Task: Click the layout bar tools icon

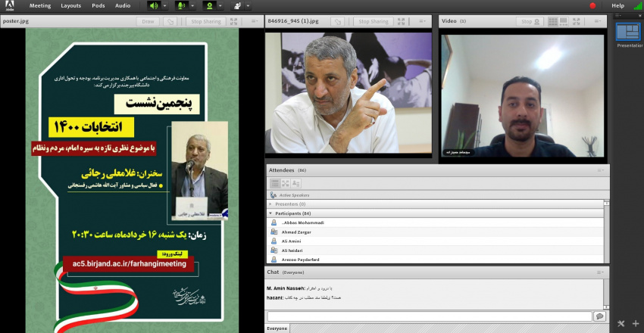Action: pyautogui.click(x=621, y=324)
